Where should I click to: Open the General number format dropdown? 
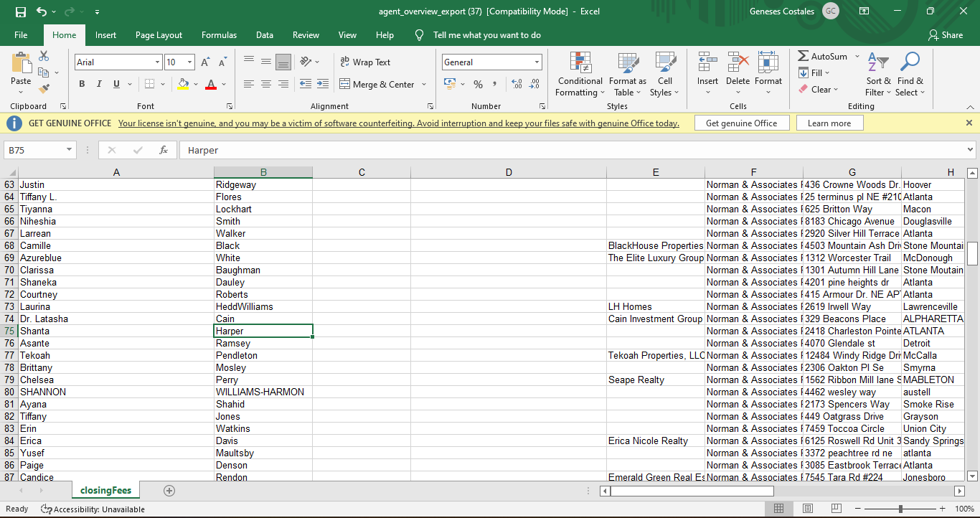536,62
